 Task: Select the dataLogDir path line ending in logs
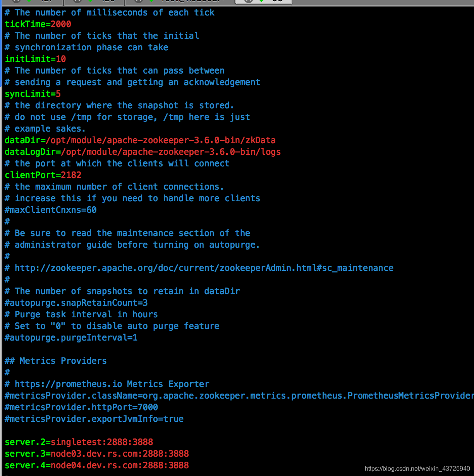pos(143,152)
